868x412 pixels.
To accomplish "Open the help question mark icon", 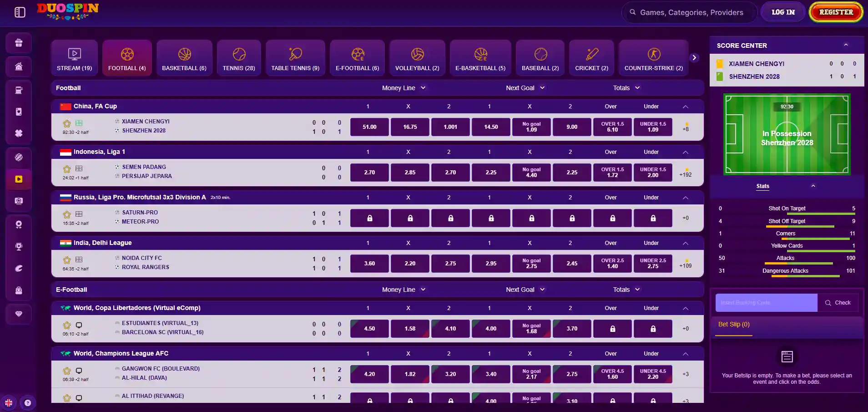I will tap(28, 403).
